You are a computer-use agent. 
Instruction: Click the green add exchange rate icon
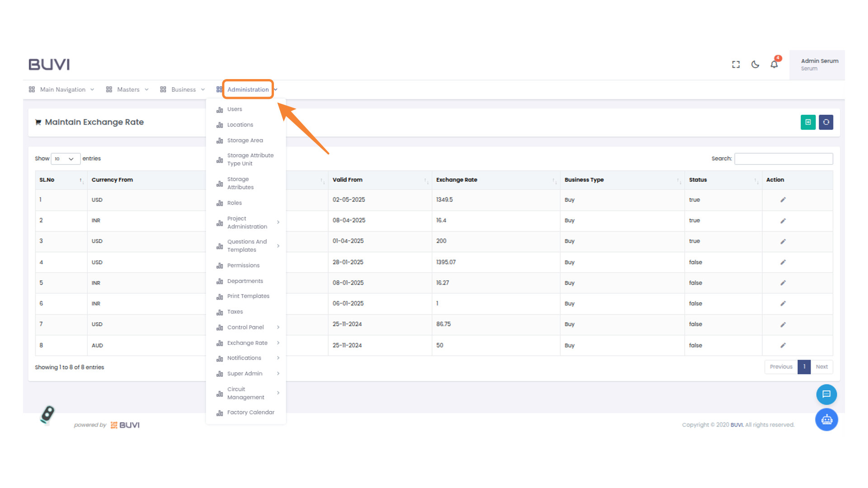tap(808, 122)
